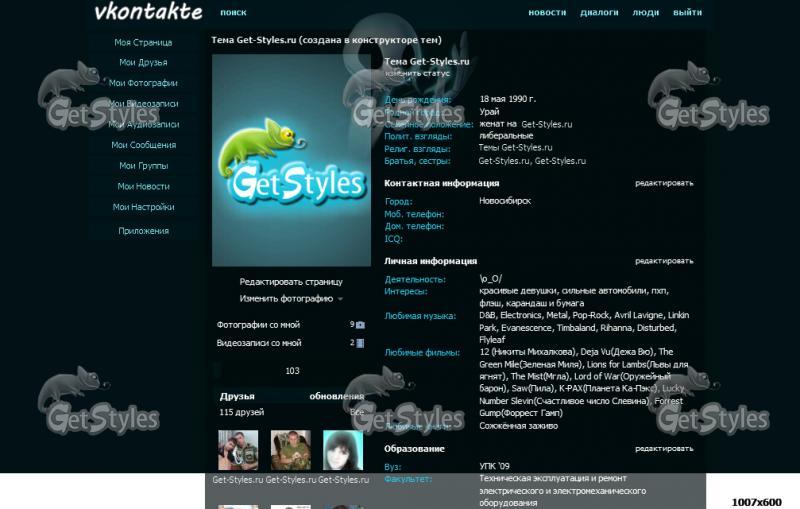Open Мои Настройки in sidebar

143,207
